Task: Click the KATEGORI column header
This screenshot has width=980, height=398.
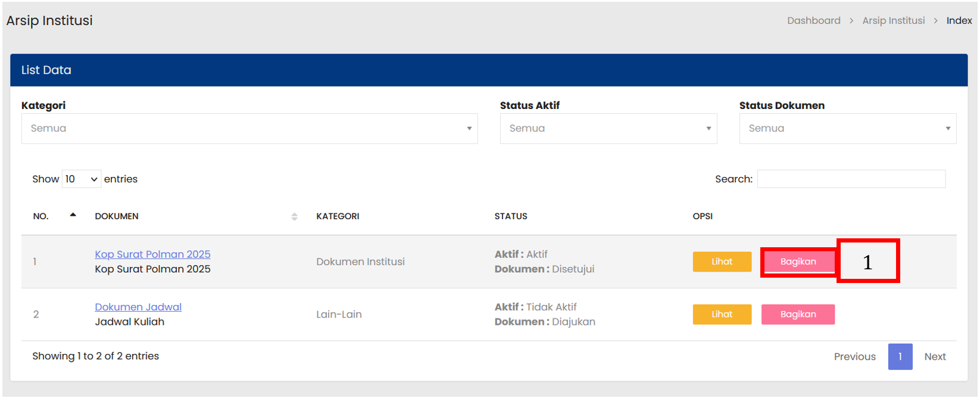Action: click(338, 216)
